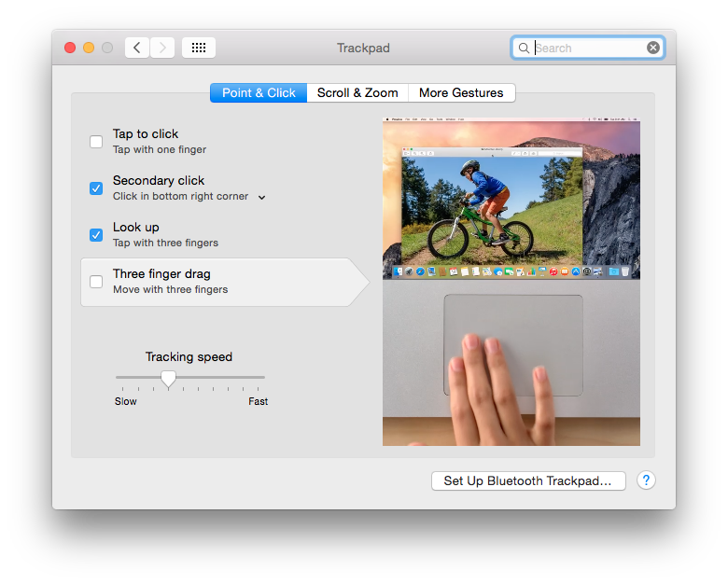
Task: Click the 'Move with three fingers' description
Action: 171,289
